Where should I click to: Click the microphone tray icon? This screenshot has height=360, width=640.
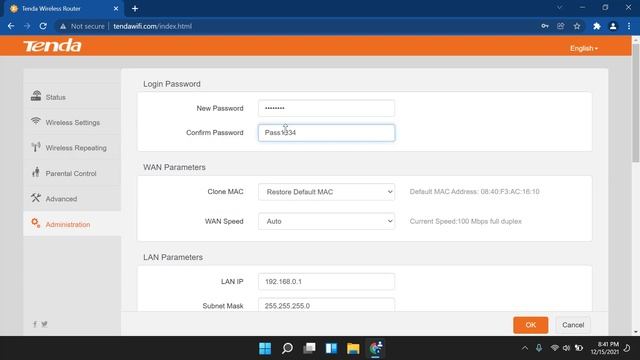[x=539, y=348]
